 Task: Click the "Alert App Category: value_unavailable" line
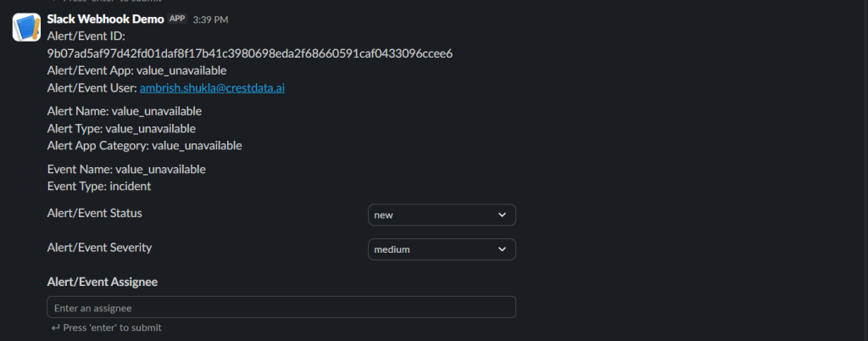pos(144,146)
